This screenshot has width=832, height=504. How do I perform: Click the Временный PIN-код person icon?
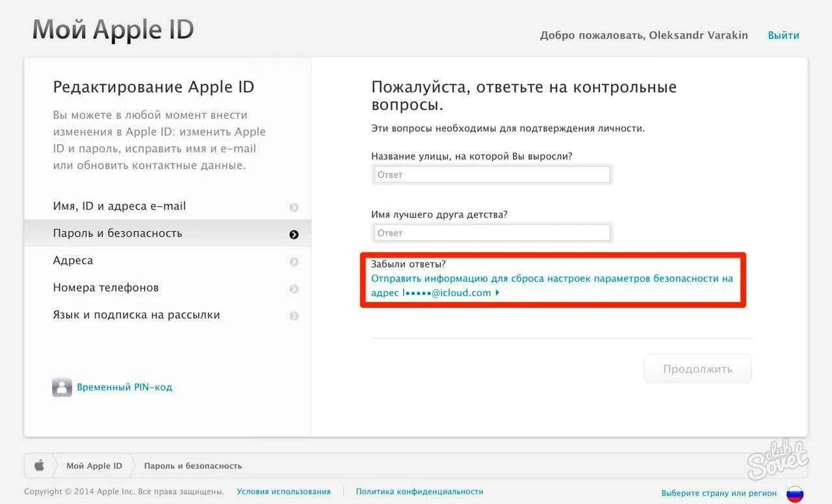pos(62,387)
